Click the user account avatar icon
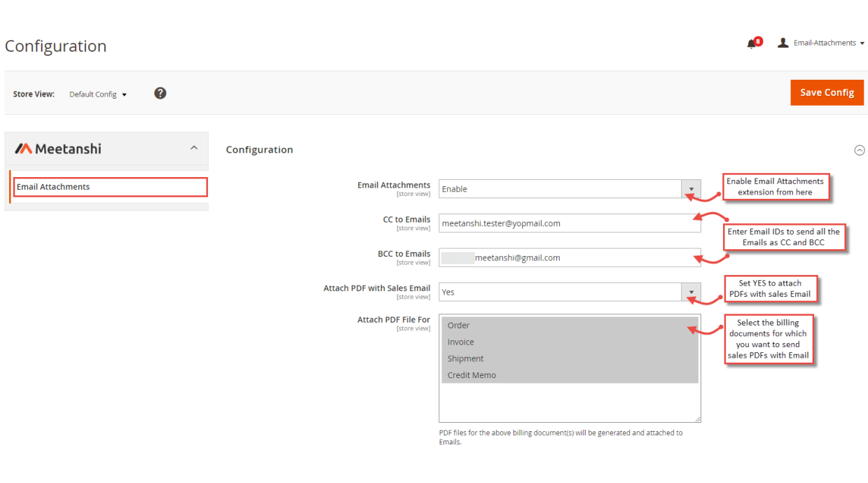 pos(783,43)
